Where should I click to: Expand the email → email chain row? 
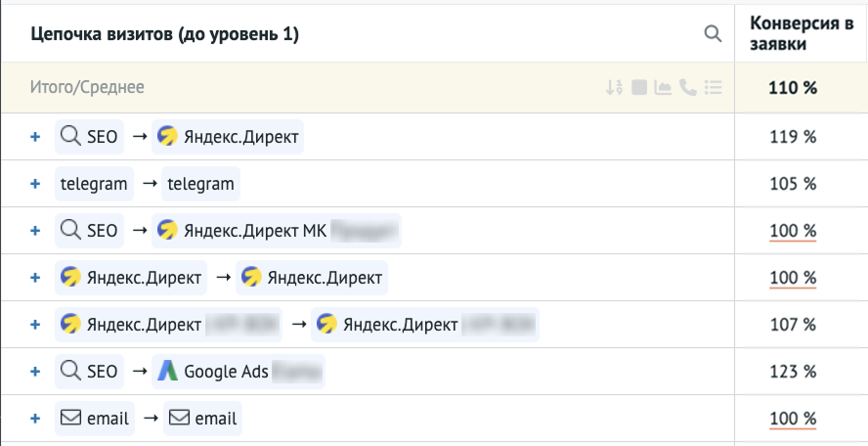(x=35, y=419)
